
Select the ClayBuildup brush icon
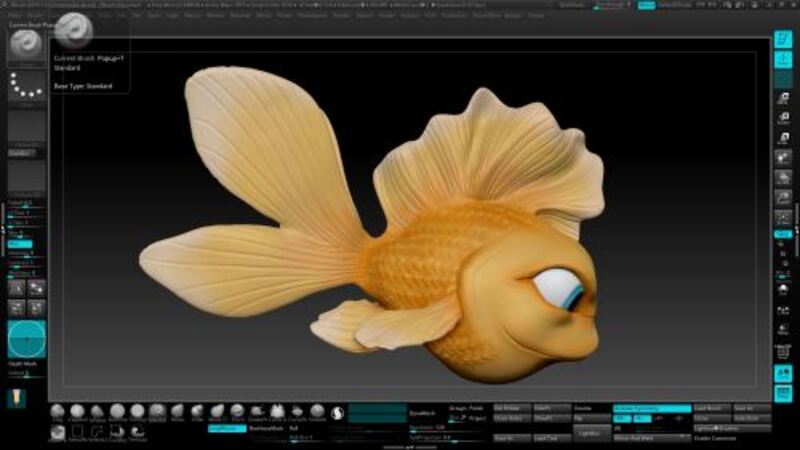click(77, 412)
